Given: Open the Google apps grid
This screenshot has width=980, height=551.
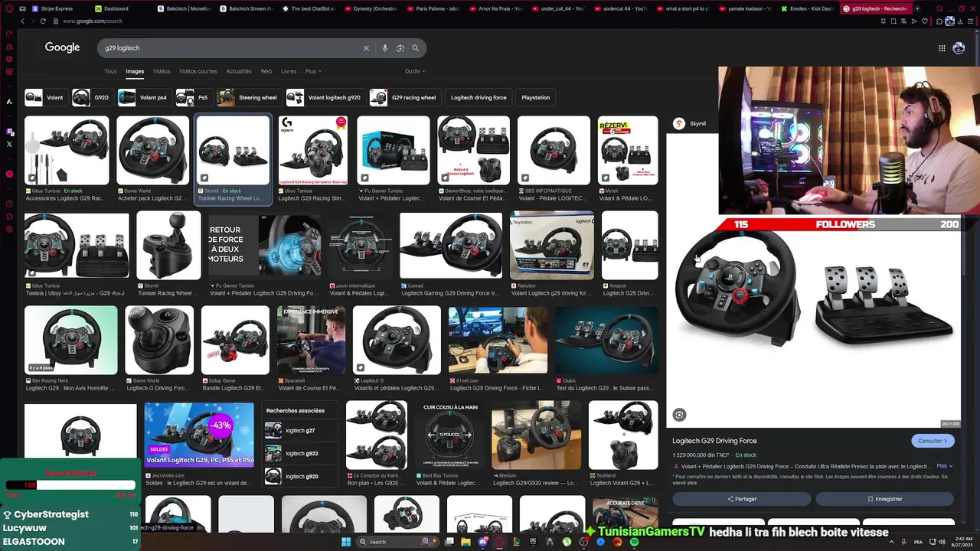Looking at the screenshot, I should (942, 48).
